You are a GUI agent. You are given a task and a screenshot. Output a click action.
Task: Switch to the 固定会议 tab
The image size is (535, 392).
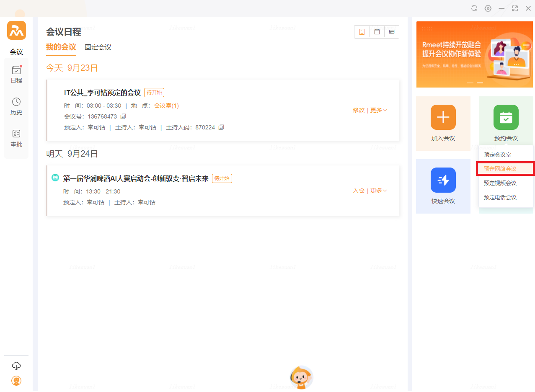(x=98, y=47)
